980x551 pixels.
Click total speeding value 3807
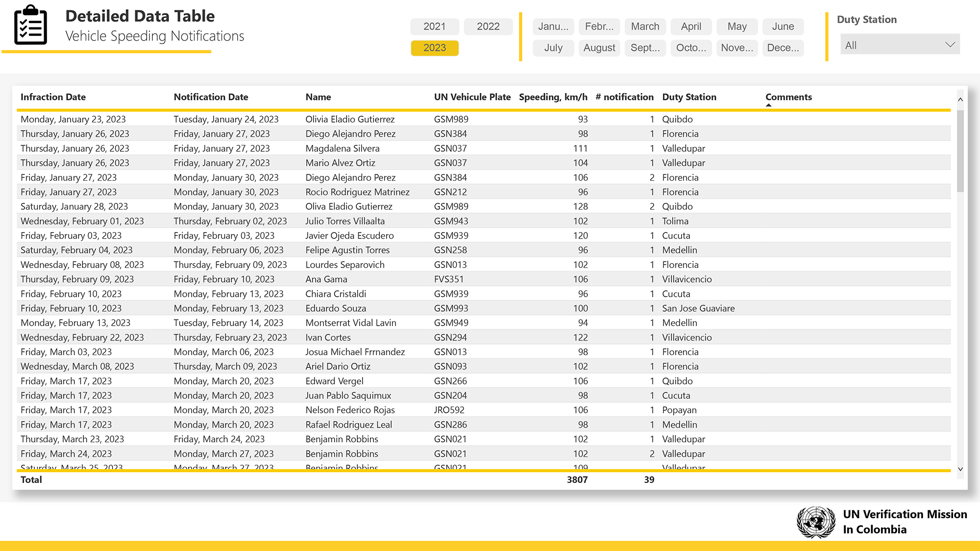coord(577,479)
